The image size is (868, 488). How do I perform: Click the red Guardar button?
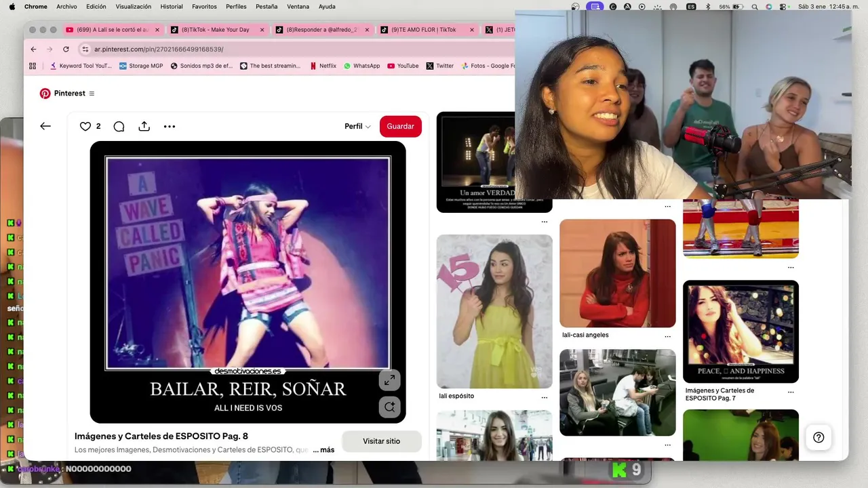pos(401,126)
